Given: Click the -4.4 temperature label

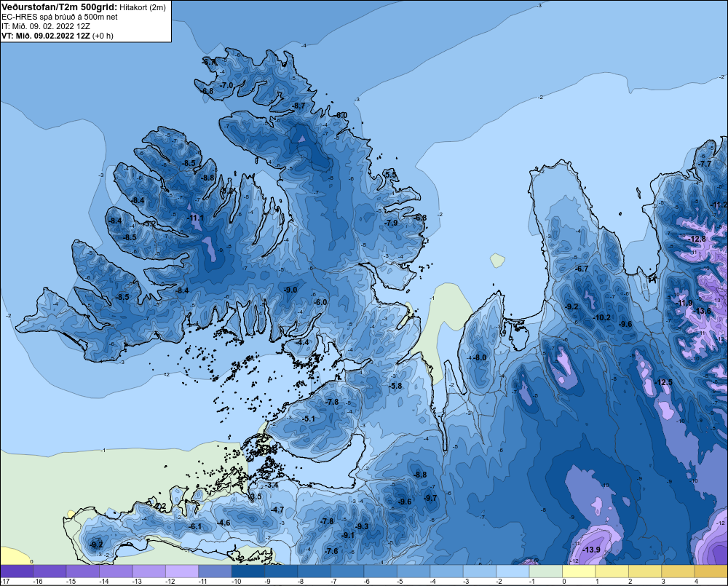Looking at the screenshot, I should point(302,342).
